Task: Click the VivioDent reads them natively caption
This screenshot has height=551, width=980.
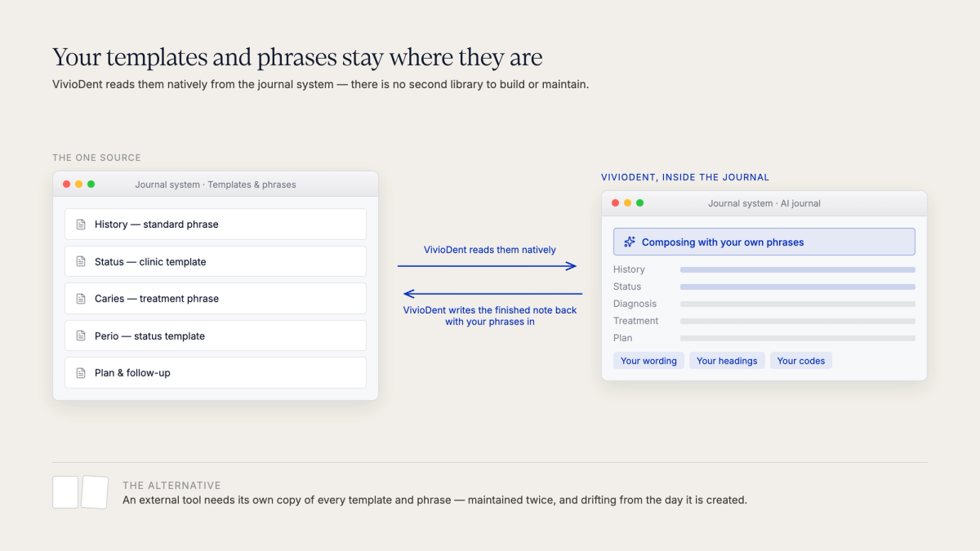Action: (490, 250)
